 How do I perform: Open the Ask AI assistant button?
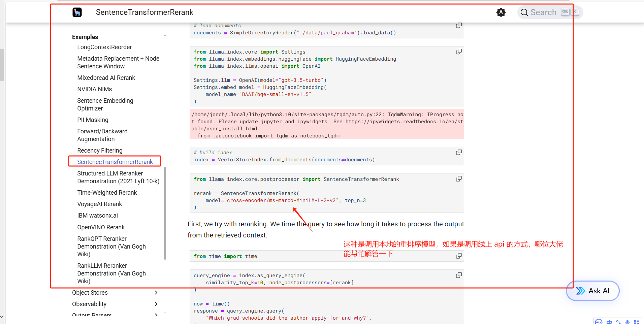(592, 291)
